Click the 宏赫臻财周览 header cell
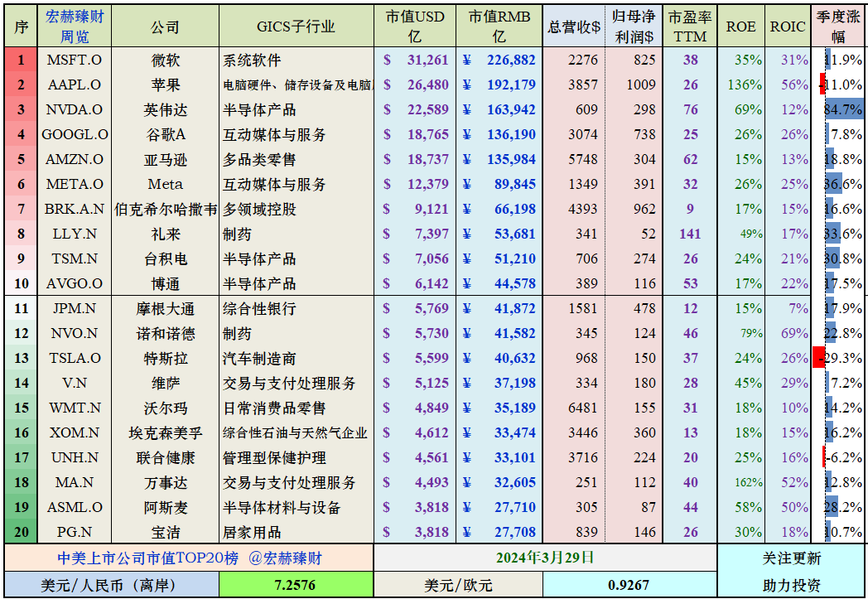The width and height of the screenshot is (868, 599). 75,26
